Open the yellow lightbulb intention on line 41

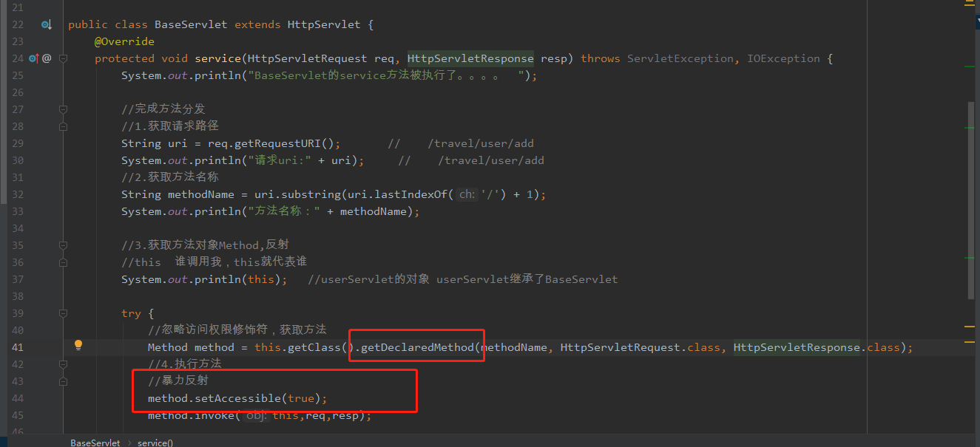point(78,345)
